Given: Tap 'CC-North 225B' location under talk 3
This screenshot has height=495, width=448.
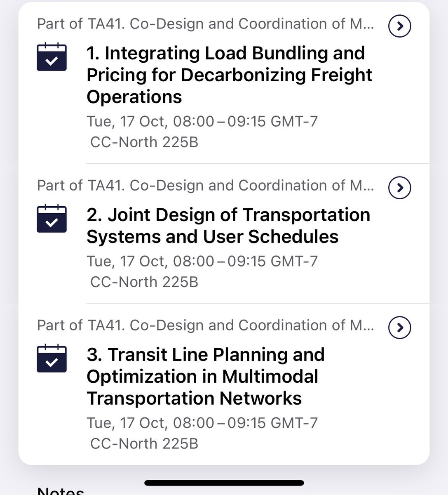Looking at the screenshot, I should pos(144,444).
